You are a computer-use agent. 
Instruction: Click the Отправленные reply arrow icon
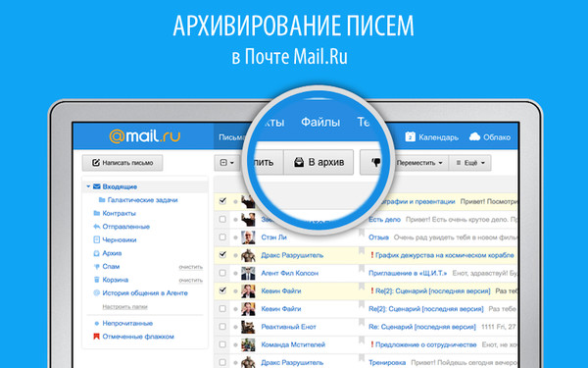[96, 227]
